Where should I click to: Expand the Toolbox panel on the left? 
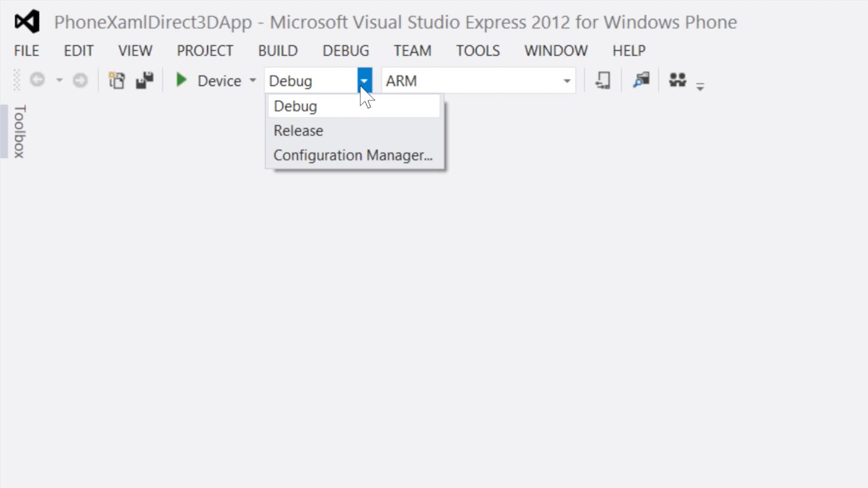coord(18,132)
